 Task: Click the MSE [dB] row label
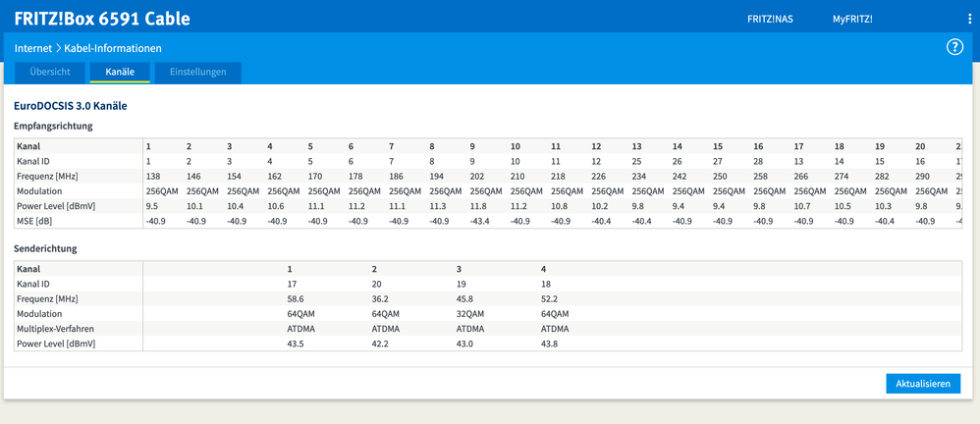37,221
